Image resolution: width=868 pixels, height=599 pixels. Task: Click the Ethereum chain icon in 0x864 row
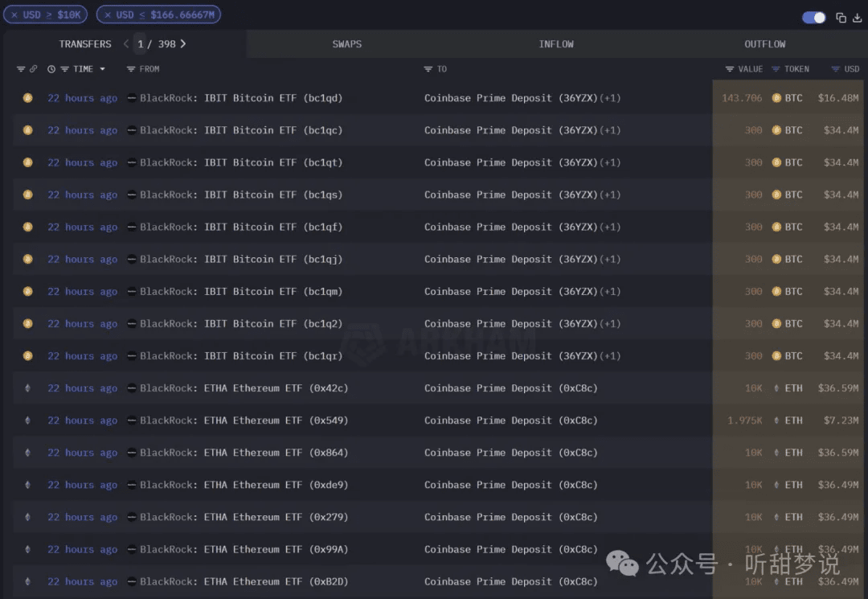[27, 453]
